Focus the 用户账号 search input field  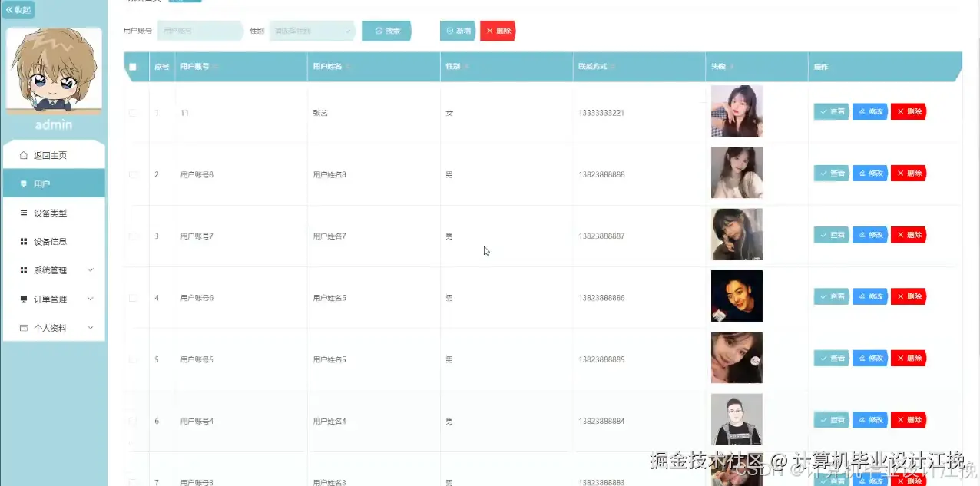[x=200, y=31]
